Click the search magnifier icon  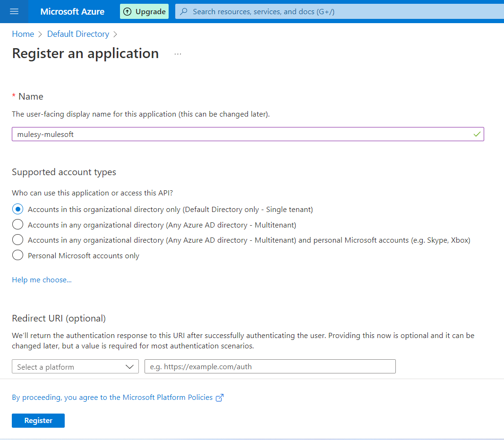tap(184, 11)
